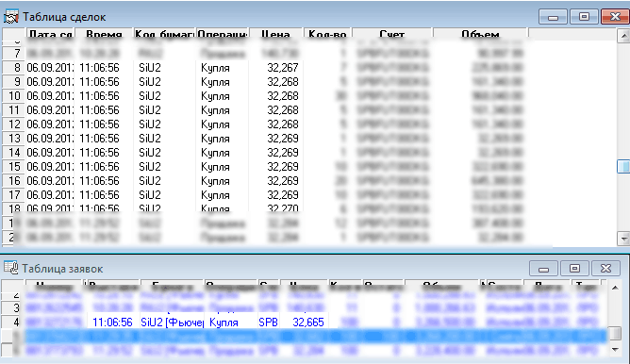The height and width of the screenshot is (364, 630).
Task: Click the date cell in deals row 11
Action: tap(50, 110)
